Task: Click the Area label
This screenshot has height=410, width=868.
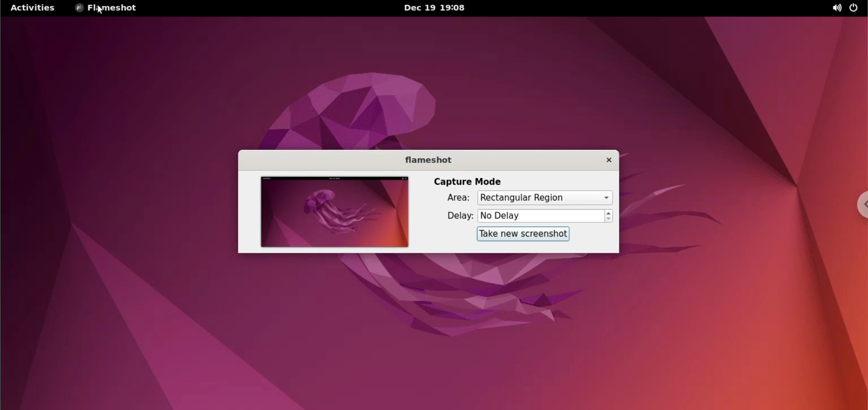Action: pos(458,198)
